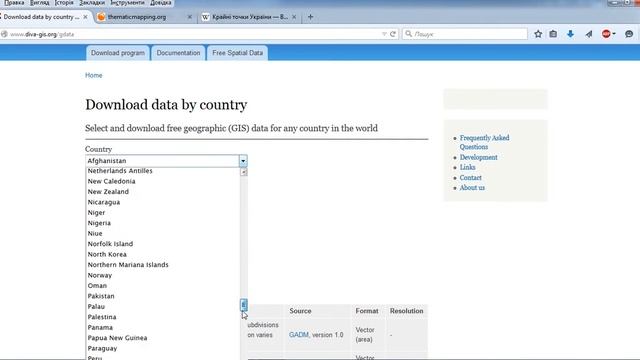The width and height of the screenshot is (640, 360).
Task: Open the ABP icon dropdown arrow
Action: point(614,34)
